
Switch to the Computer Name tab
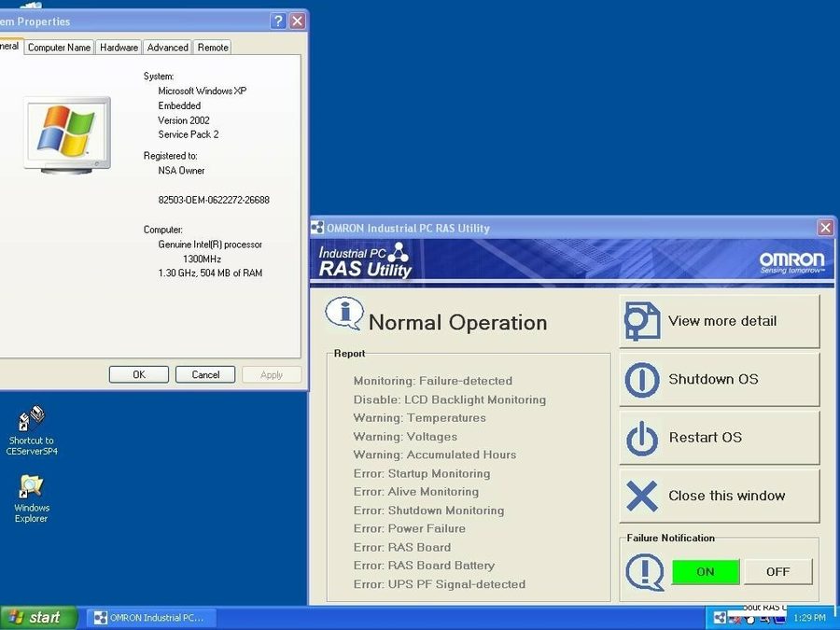click(x=59, y=48)
